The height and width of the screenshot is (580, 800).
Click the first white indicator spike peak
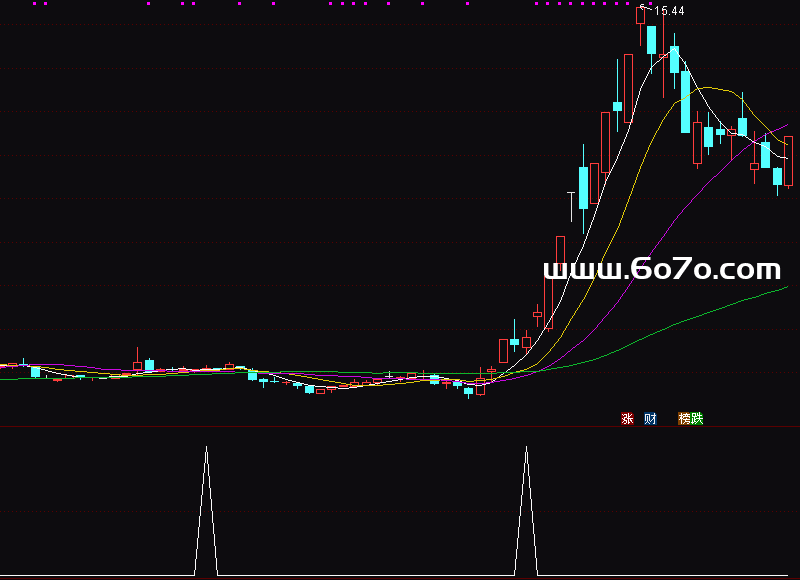tap(206, 448)
